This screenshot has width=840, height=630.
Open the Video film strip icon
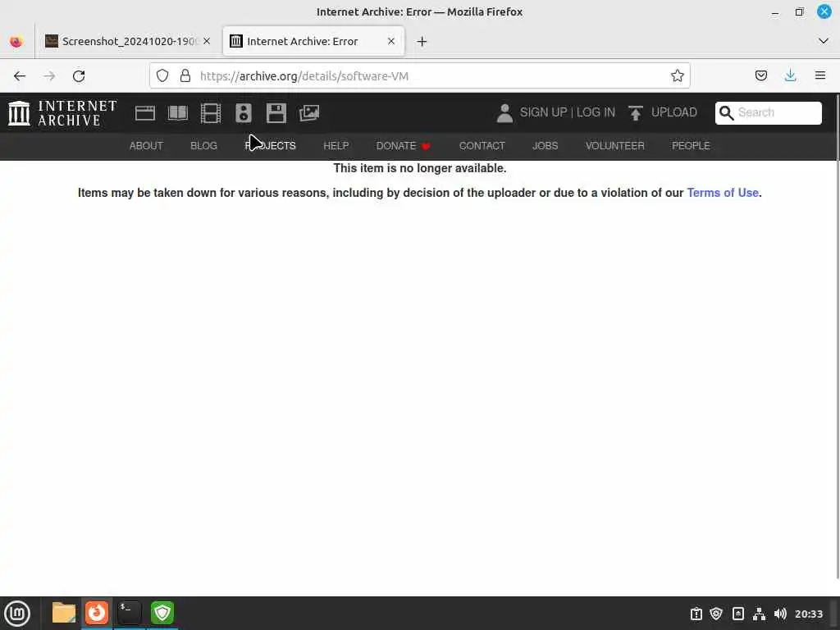(211, 113)
